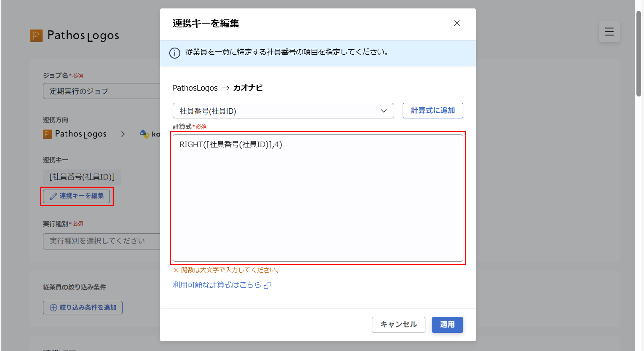Apply changes with the 適用 button
Viewport: 644px width, 351px height.
pyautogui.click(x=447, y=324)
